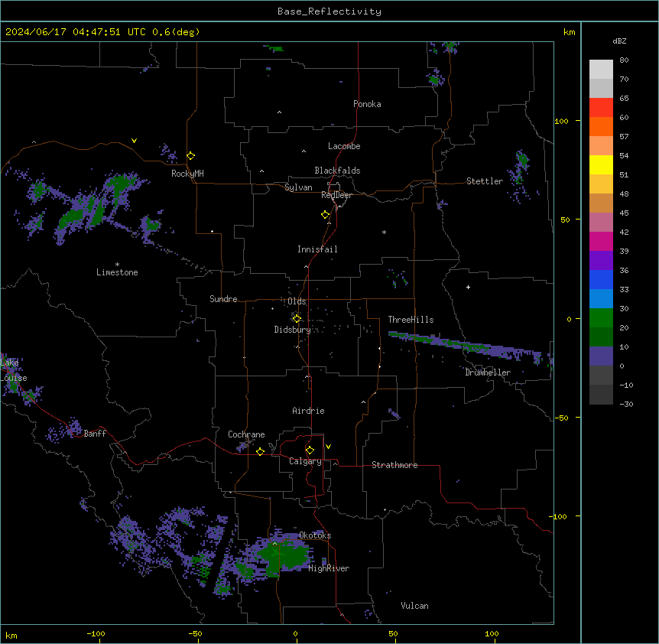Viewport: 659px width, 644px height.
Task: Click the Innisfail city label
Action: [317, 249]
